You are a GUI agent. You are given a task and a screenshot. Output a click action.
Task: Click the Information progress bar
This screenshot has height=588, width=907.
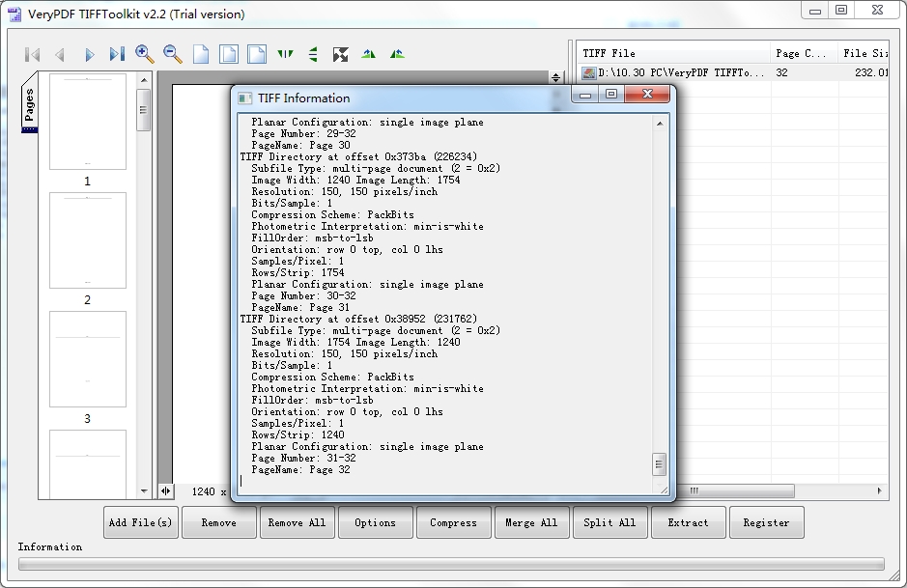[451, 564]
